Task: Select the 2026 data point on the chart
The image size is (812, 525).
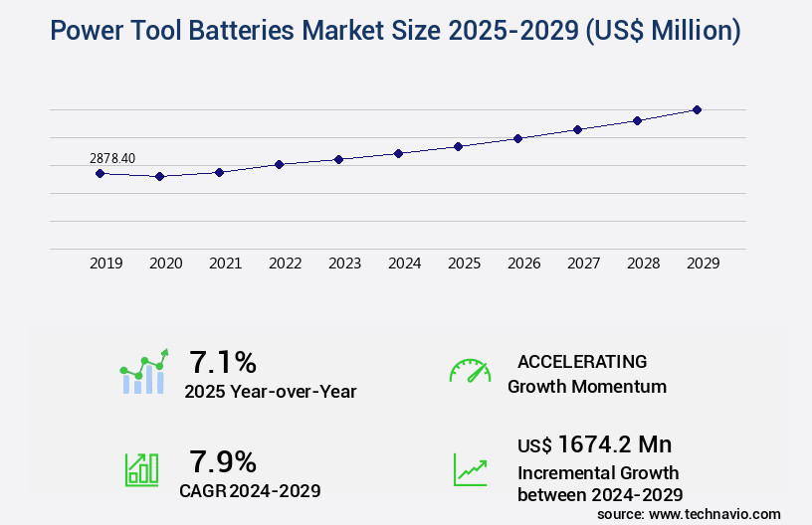Action: tap(517, 138)
